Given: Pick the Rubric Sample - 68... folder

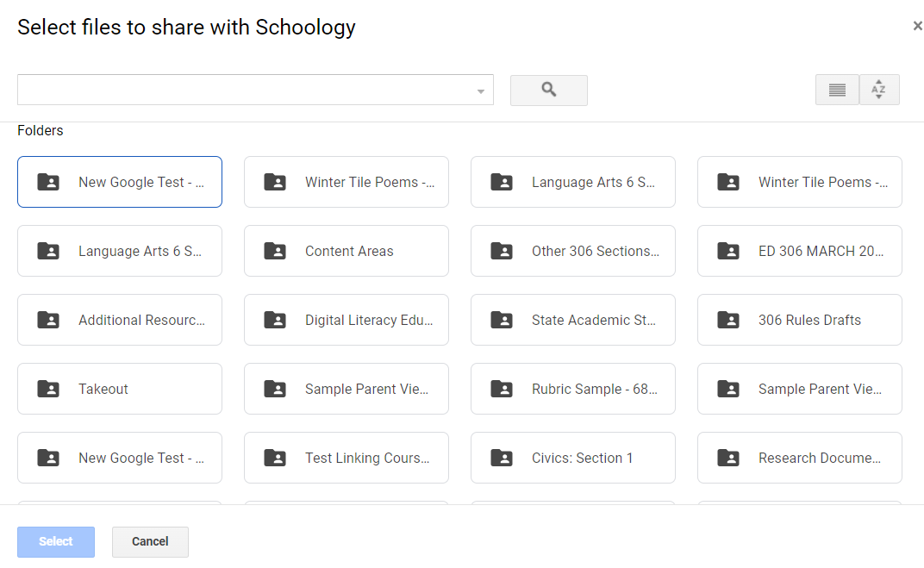Looking at the screenshot, I should click(573, 389).
